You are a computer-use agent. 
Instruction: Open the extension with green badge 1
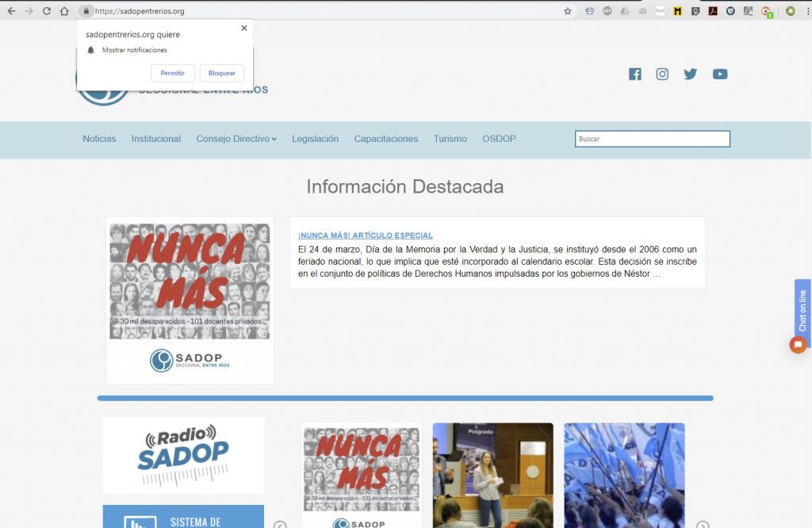[767, 12]
